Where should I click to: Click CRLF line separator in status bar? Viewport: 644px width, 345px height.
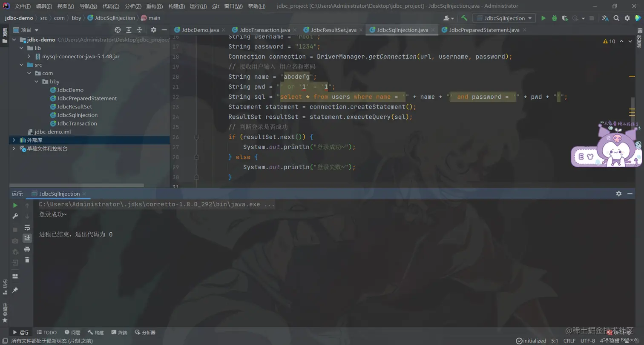click(x=569, y=341)
